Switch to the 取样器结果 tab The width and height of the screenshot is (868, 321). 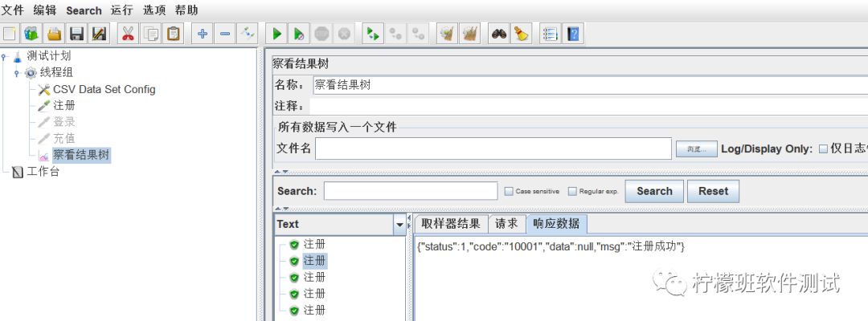click(451, 224)
